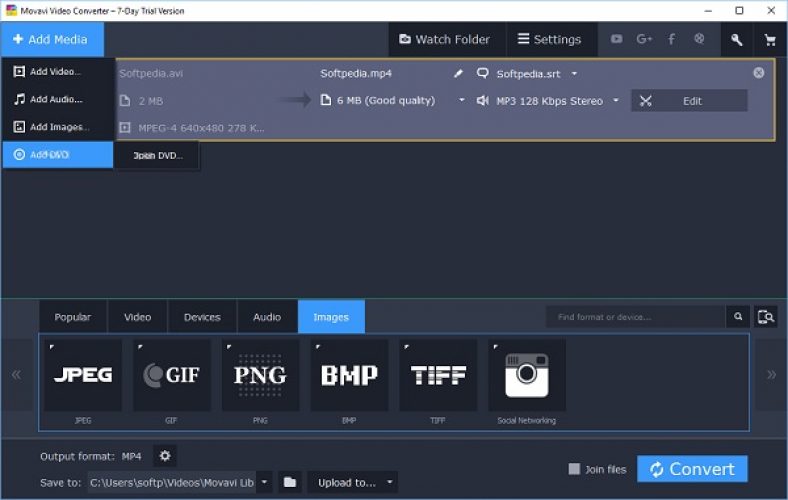The height and width of the screenshot is (500, 788).
Task: Click the Google Plus icon
Action: 644,39
